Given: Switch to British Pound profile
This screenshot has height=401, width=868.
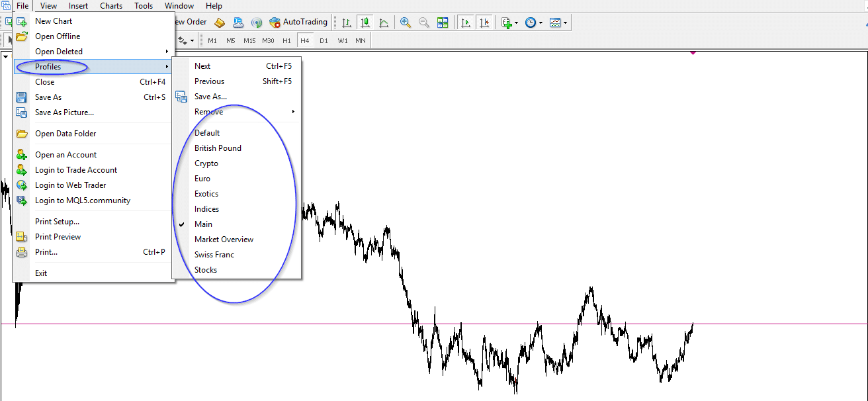Looking at the screenshot, I should 236,148.
